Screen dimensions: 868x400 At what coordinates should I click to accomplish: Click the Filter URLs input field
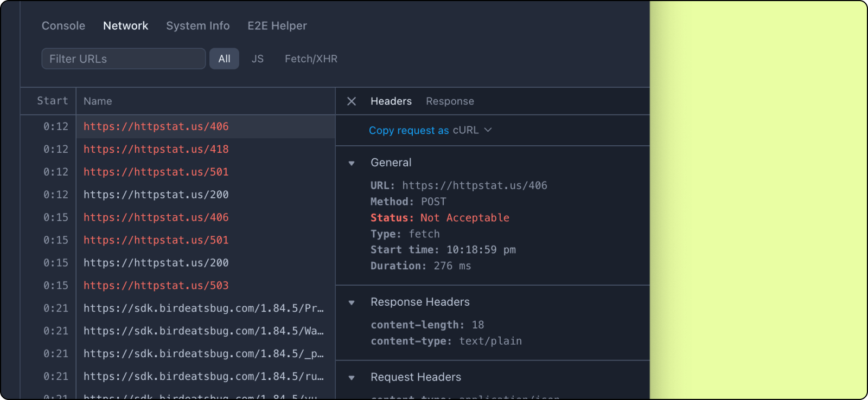point(123,59)
